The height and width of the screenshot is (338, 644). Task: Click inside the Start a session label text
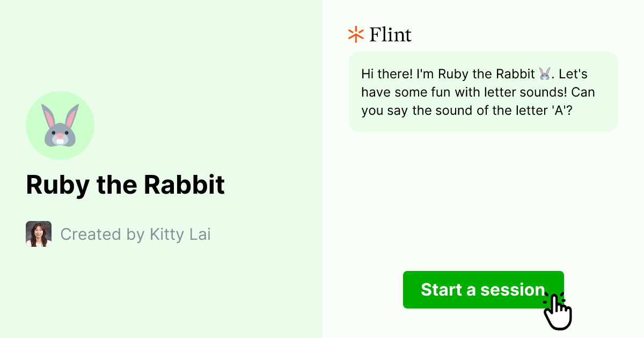pyautogui.click(x=482, y=290)
